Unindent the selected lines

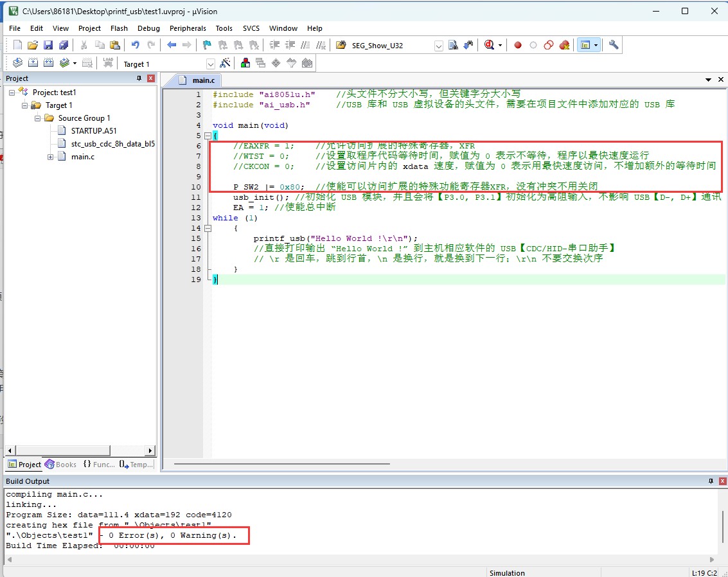[290, 45]
